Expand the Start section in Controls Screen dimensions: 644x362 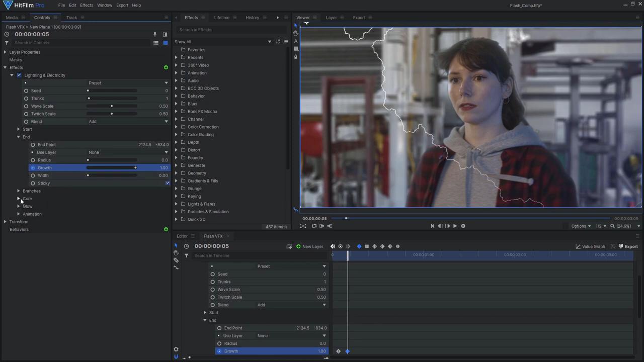pyautogui.click(x=19, y=129)
